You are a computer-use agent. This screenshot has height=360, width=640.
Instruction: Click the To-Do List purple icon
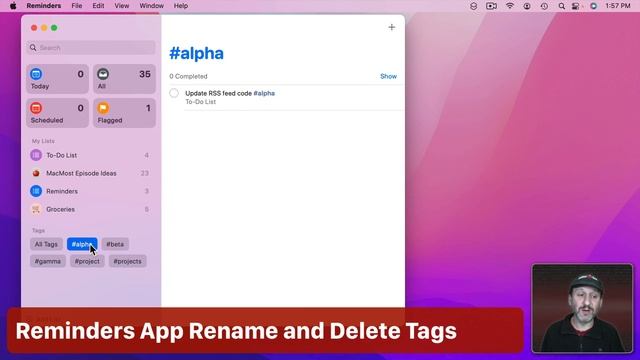[36, 155]
